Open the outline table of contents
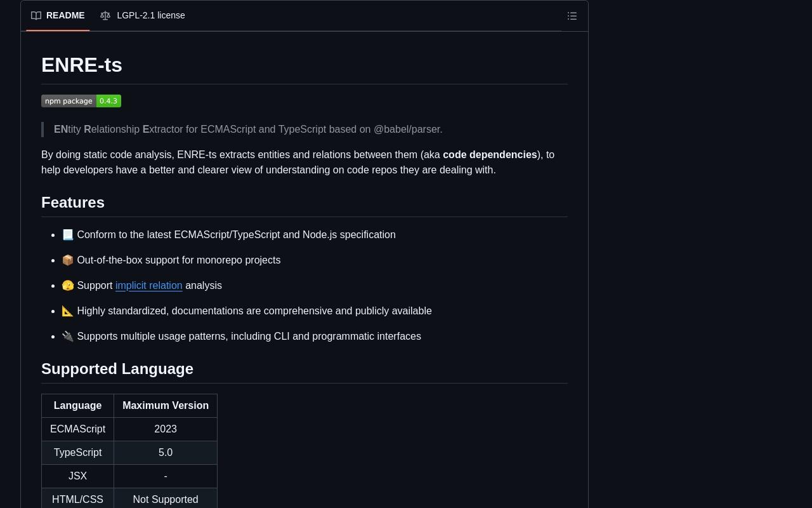 [572, 16]
